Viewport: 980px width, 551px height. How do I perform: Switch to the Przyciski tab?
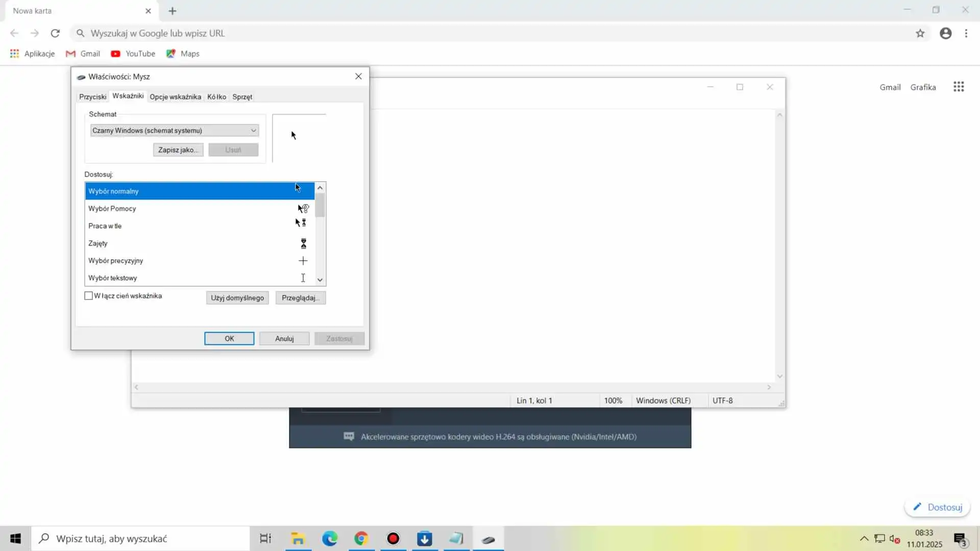92,97
